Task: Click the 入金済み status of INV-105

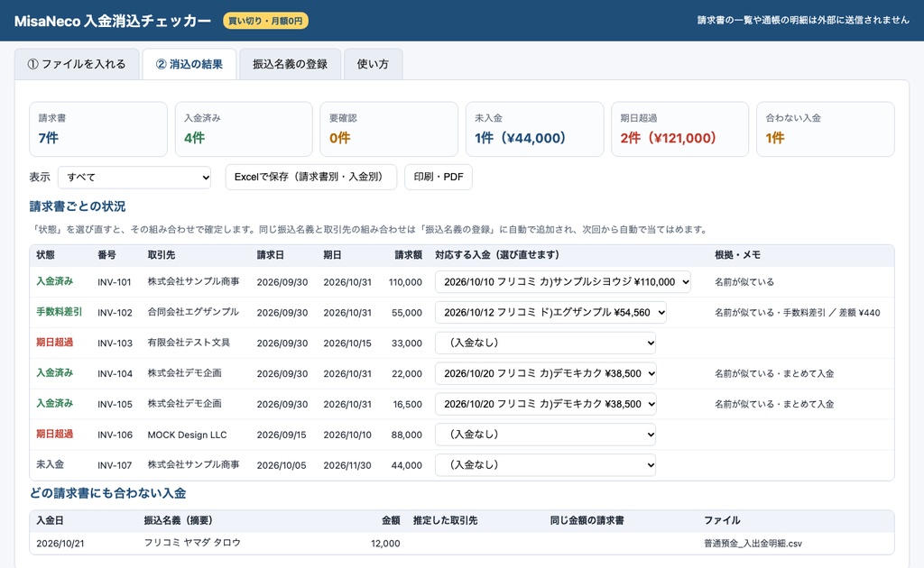Action: pyautogui.click(x=55, y=404)
